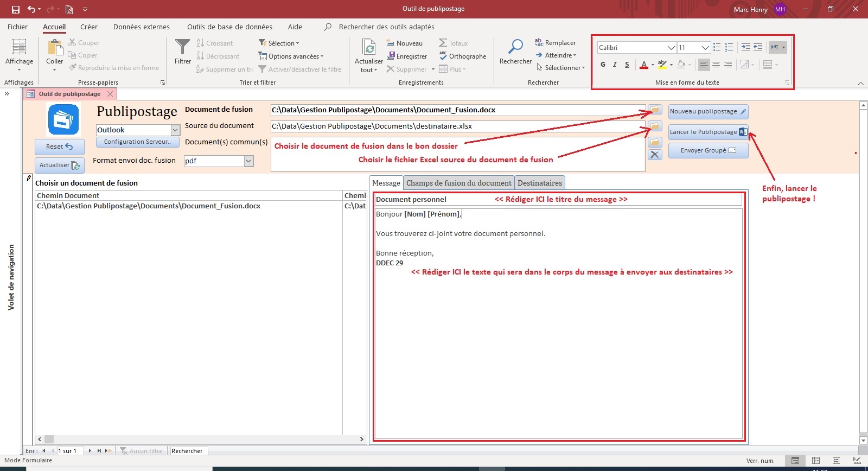Increase the text indent level

pos(745,47)
